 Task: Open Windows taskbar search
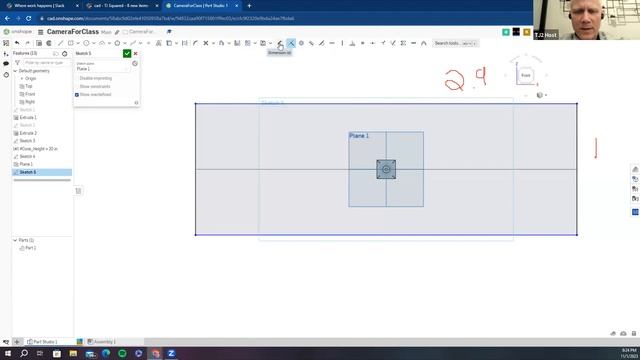point(24,353)
